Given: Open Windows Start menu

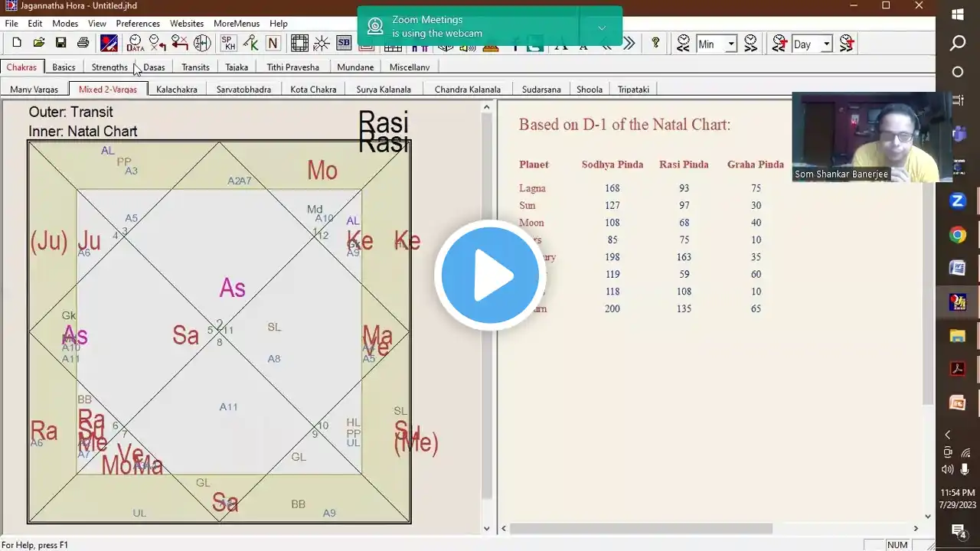Looking at the screenshot, I should [957, 15].
